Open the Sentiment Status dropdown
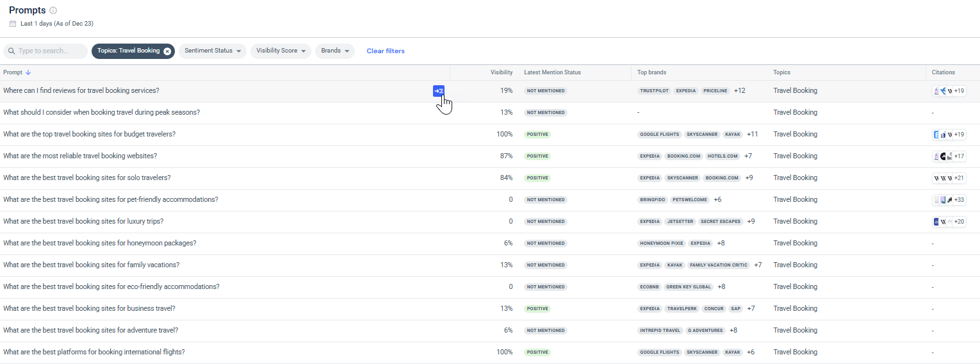The image size is (980, 364). (212, 51)
